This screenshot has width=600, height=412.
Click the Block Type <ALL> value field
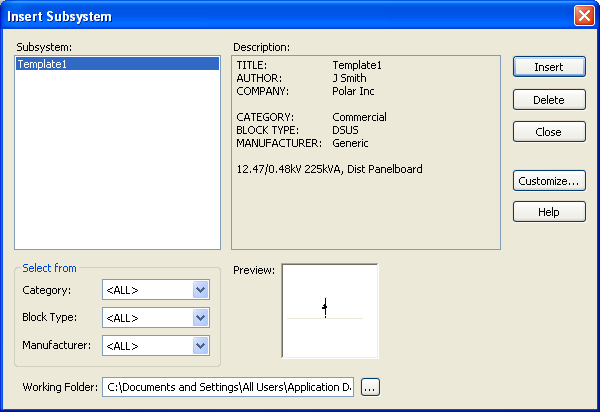tap(146, 318)
